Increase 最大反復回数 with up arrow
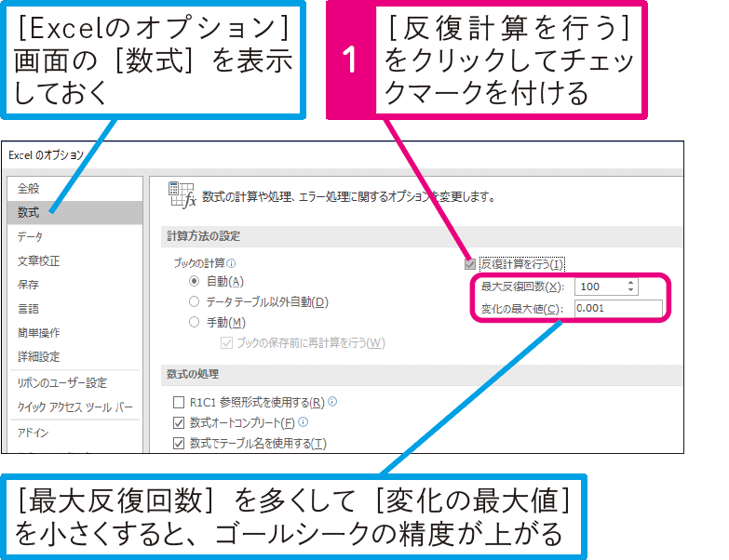 [631, 283]
